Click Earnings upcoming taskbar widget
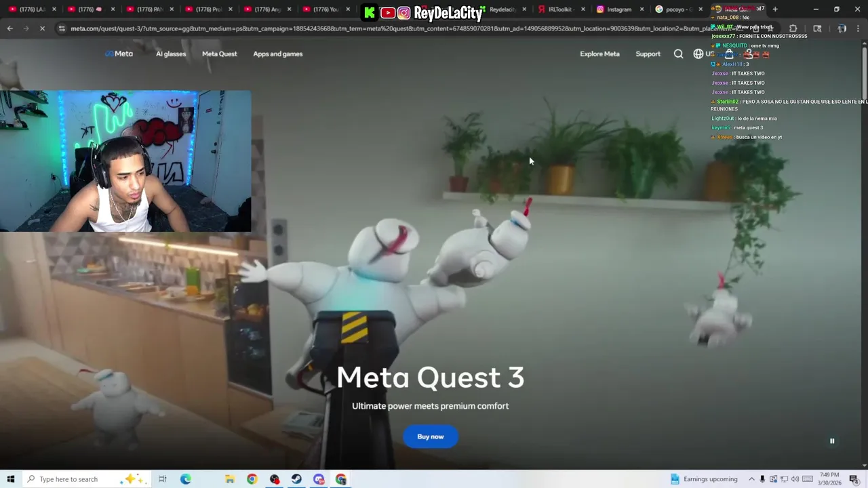Screen dimensions: 868x488 coord(704,479)
